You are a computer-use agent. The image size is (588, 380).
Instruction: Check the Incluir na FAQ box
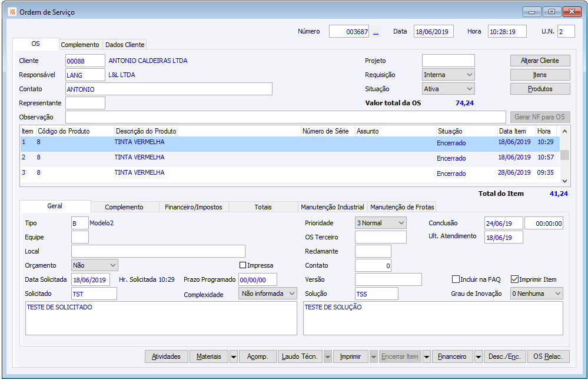click(456, 279)
